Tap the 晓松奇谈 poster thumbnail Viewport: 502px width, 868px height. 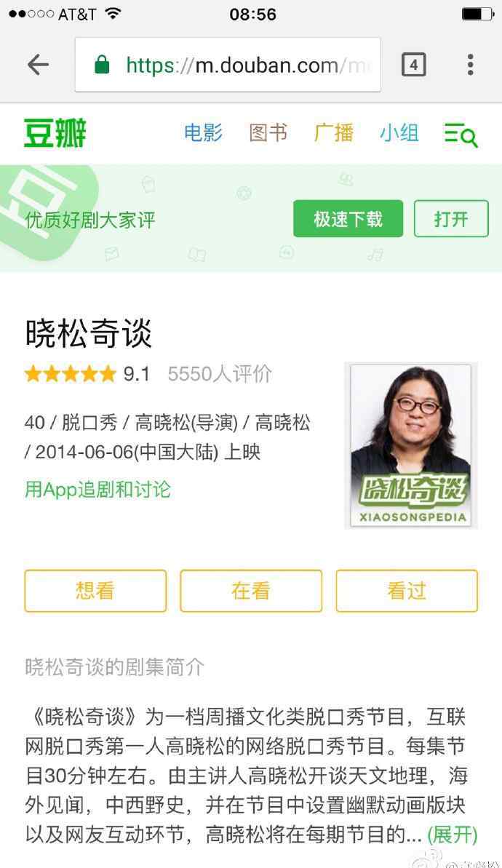(410, 445)
